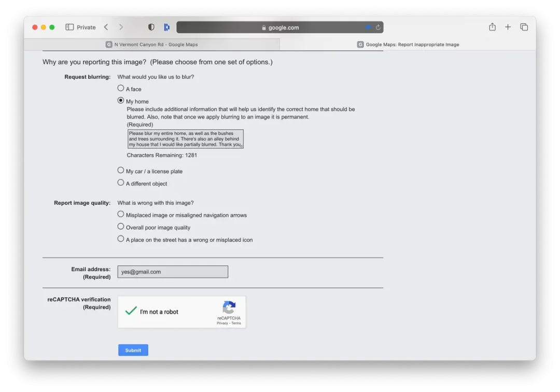Open the reCAPTCHA Privacy link
The image size is (560, 392).
[222, 323]
